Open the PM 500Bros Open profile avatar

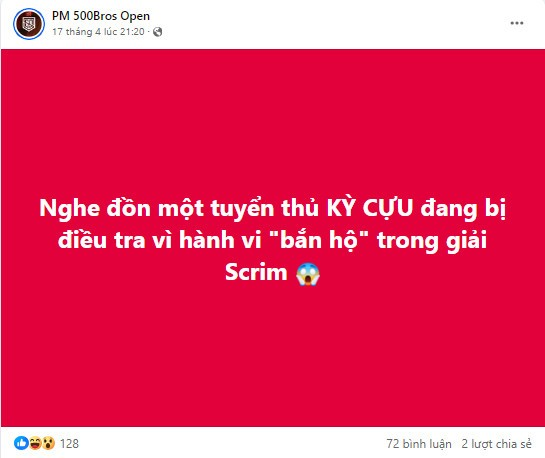tap(29, 24)
